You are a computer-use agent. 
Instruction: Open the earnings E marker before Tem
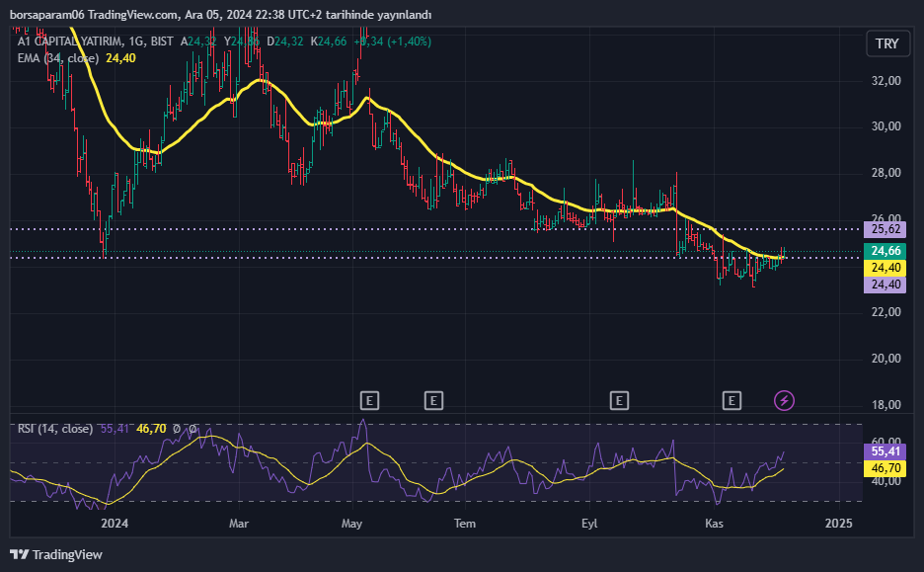433,401
